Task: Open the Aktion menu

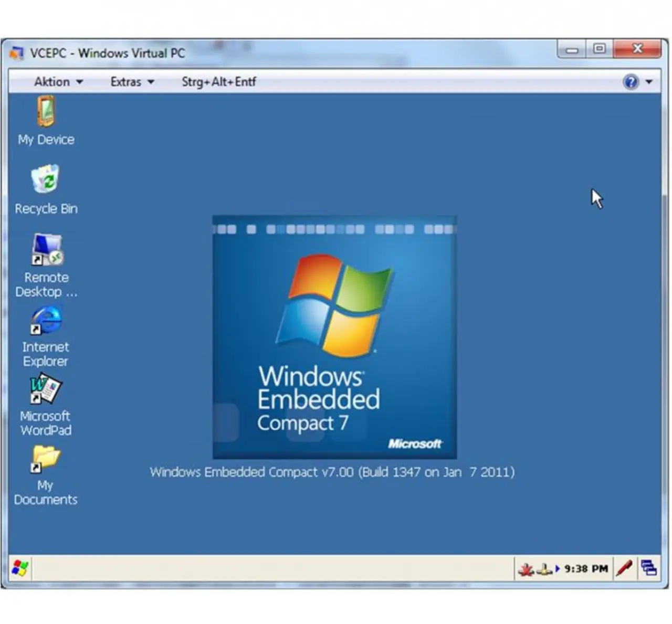Action: (x=58, y=82)
